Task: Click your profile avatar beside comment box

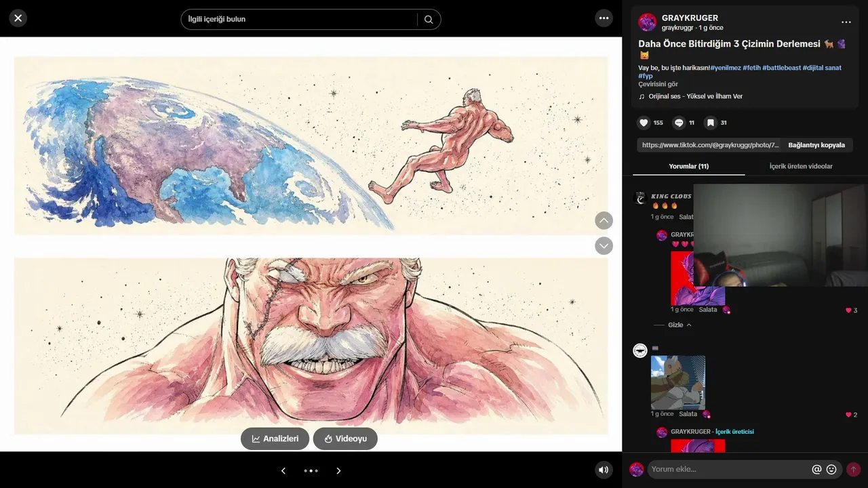Action: click(x=636, y=469)
